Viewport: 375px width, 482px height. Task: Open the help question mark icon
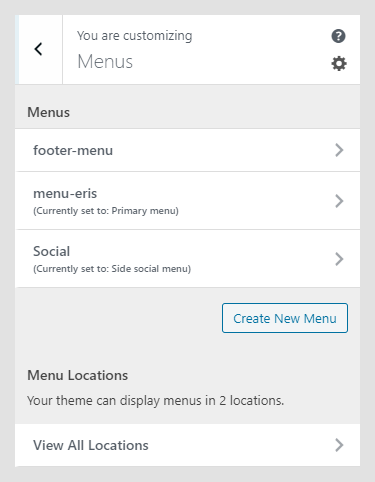(x=338, y=36)
